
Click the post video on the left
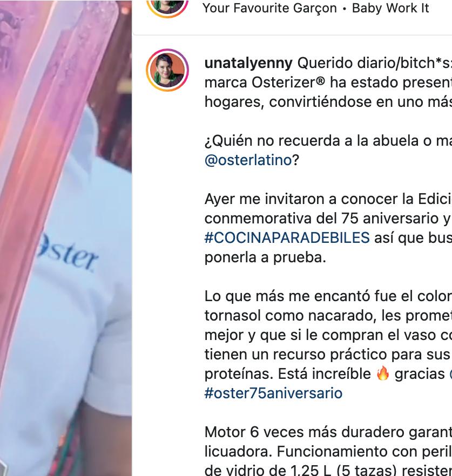[x=66, y=238]
